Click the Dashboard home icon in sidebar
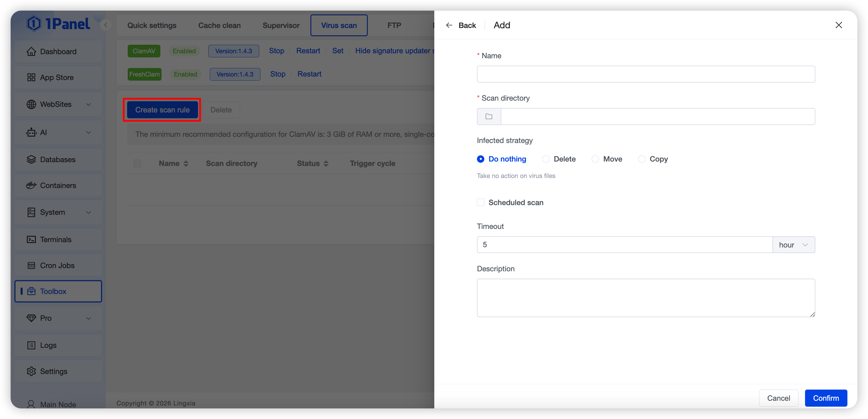Viewport: 868px width, 419px height. point(31,51)
